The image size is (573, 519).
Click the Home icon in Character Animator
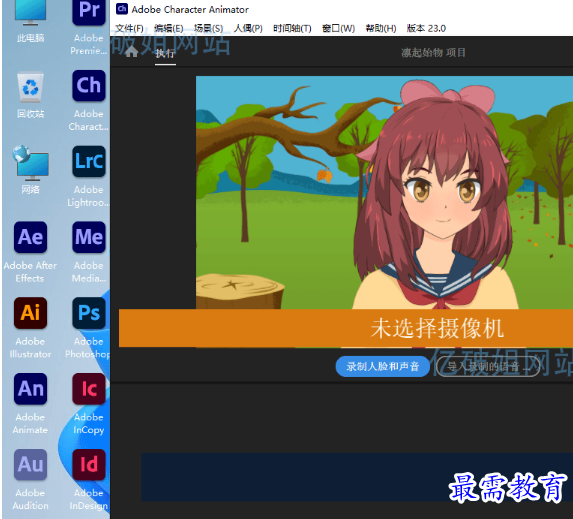coord(132,52)
